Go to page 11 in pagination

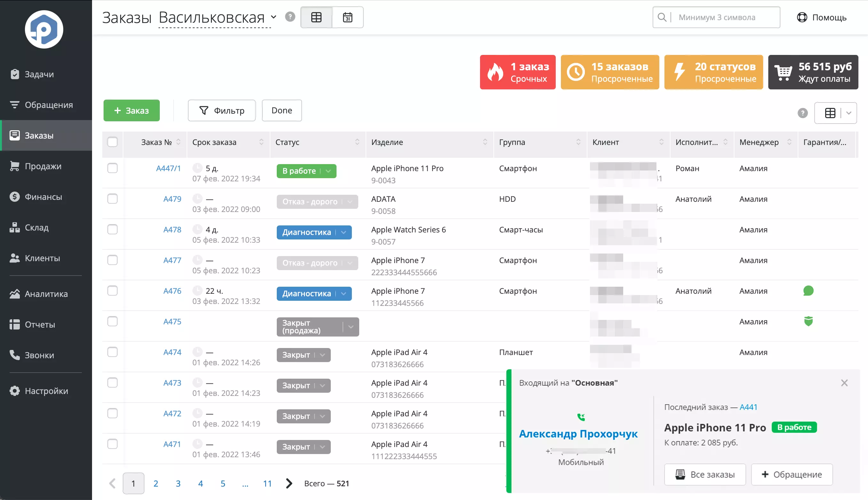(x=267, y=483)
